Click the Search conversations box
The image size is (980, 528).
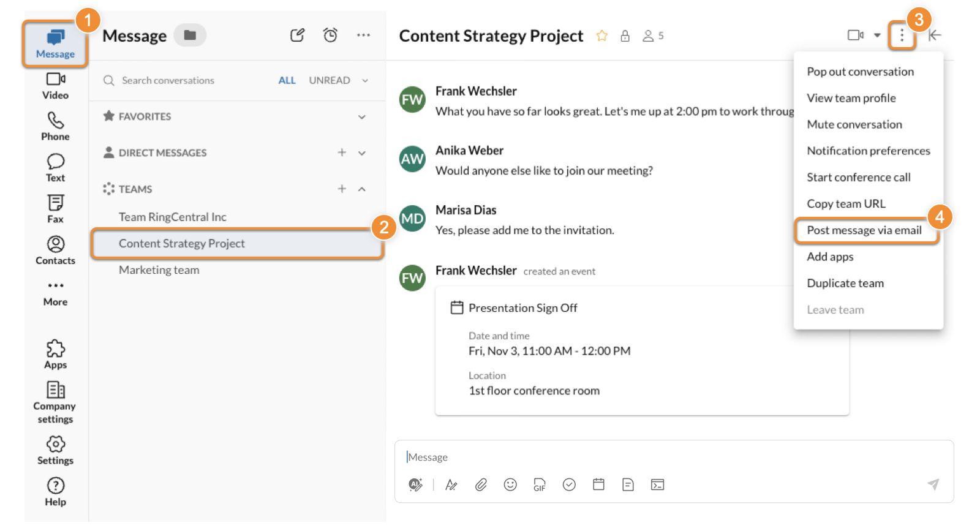click(184, 80)
